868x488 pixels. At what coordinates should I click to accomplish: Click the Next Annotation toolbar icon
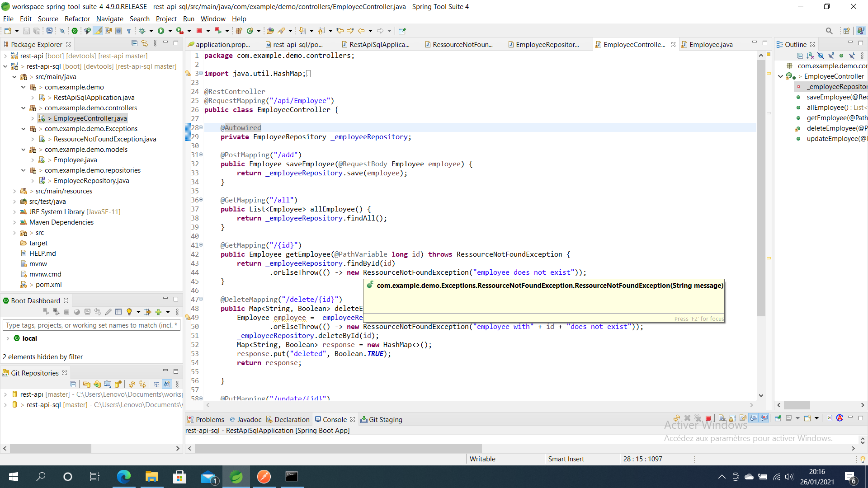(302, 31)
